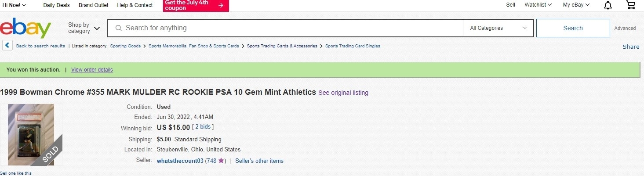The width and height of the screenshot is (644, 176).
Task: Expand the Hi Noe account dropdown
Action: coord(14,5)
